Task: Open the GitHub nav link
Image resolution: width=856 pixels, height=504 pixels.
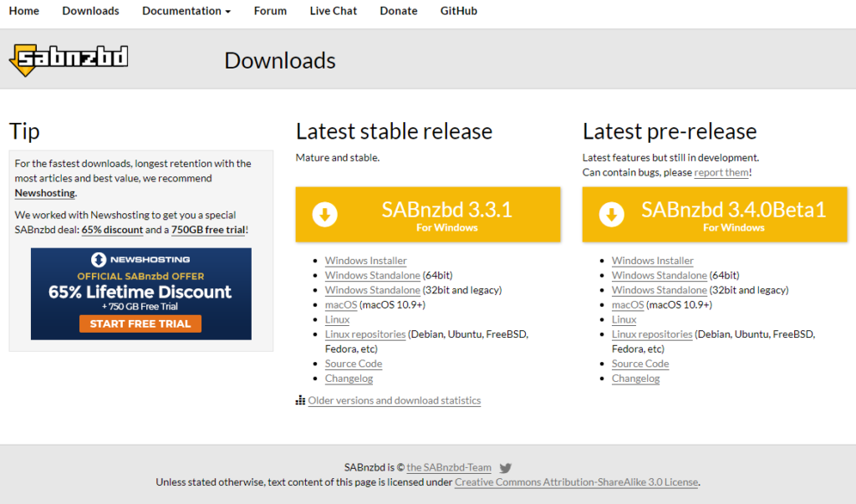Action: 459,11
